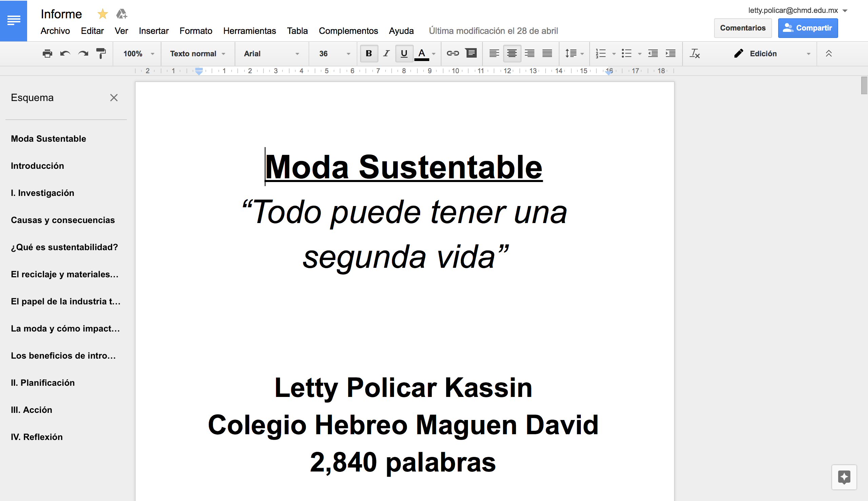Viewport: 868px width, 501px height.
Task: View revision history via Última modificación link
Action: 493,31
